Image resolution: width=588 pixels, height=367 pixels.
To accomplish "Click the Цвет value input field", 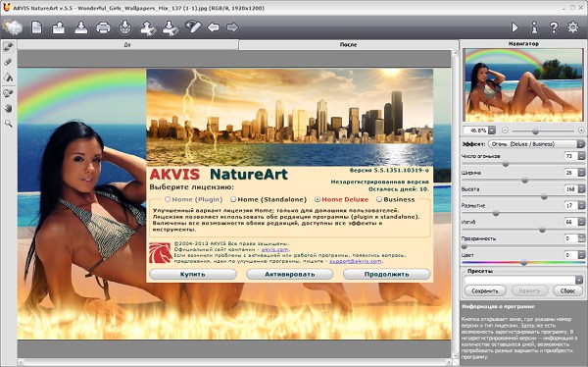I will point(571,255).
